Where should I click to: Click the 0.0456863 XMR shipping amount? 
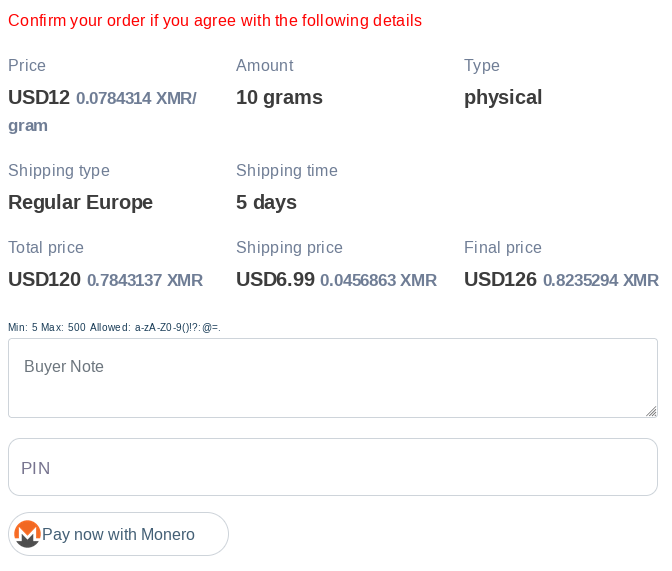coord(378,281)
